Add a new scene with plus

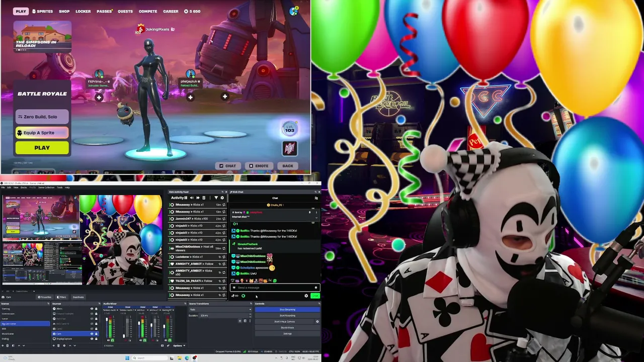[x=3, y=345]
